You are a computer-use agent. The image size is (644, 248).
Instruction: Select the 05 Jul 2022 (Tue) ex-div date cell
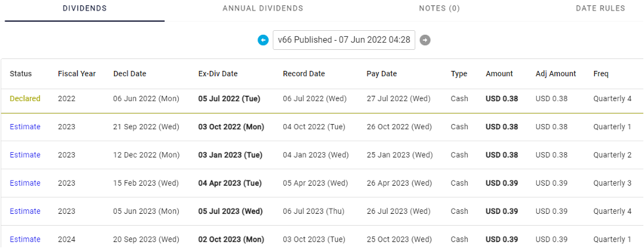(229, 98)
